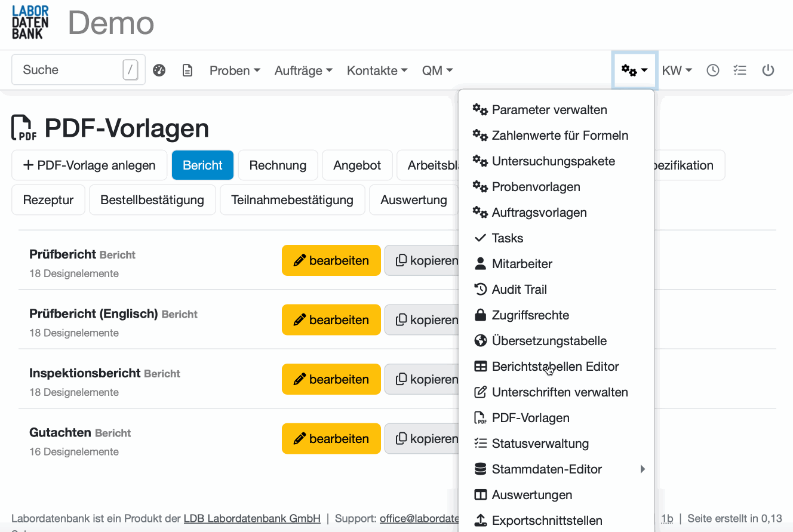This screenshot has width=793, height=532.
Task: Click the globe icon in the navigation bar
Action: (159, 70)
